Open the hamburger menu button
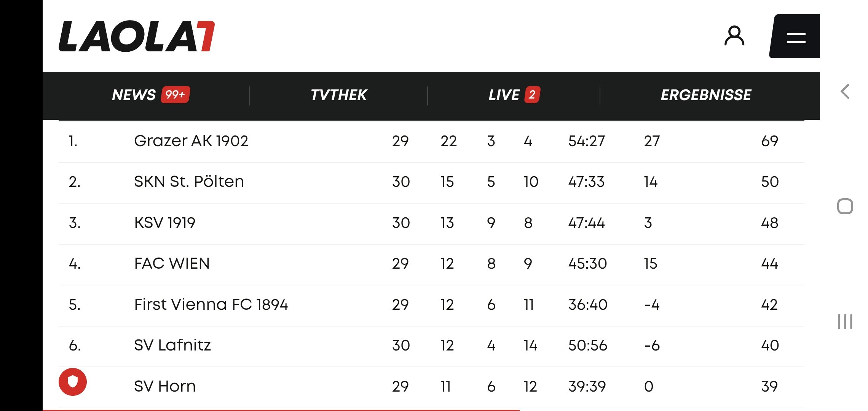Screen dimensions: 868x411 pyautogui.click(x=795, y=36)
